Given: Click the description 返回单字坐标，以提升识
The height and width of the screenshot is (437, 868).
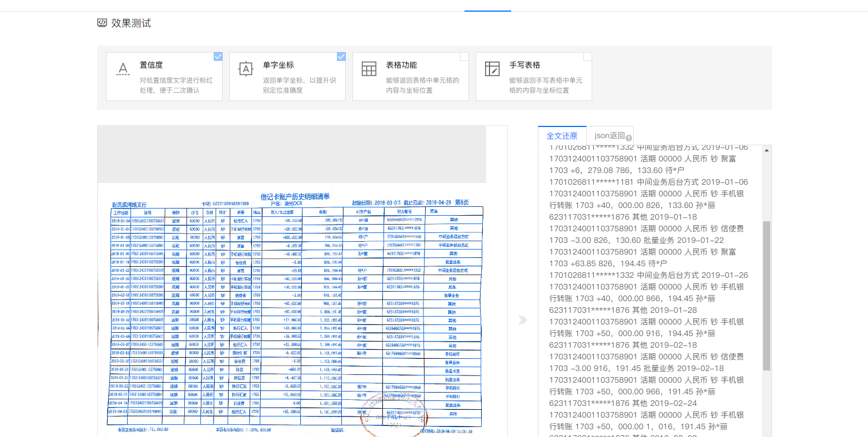Looking at the screenshot, I should pyautogui.click(x=300, y=80).
